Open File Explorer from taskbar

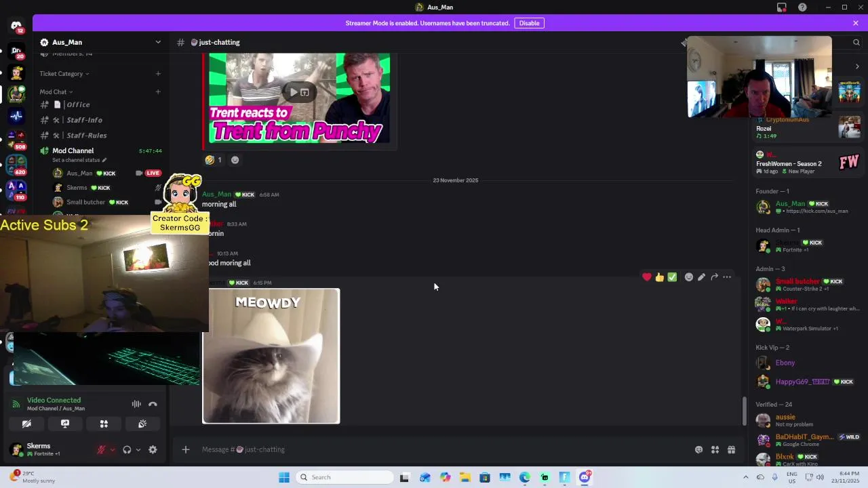click(465, 477)
